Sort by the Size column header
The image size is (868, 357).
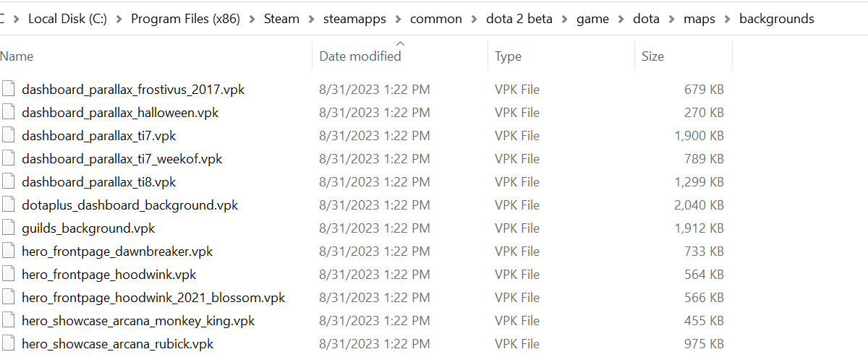(684, 56)
